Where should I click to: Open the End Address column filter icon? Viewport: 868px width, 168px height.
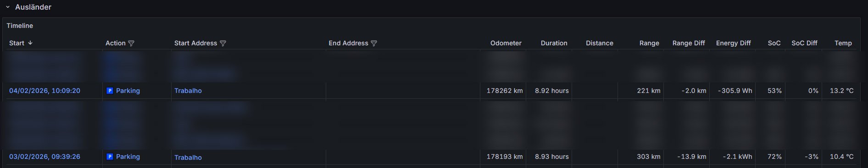tap(374, 43)
